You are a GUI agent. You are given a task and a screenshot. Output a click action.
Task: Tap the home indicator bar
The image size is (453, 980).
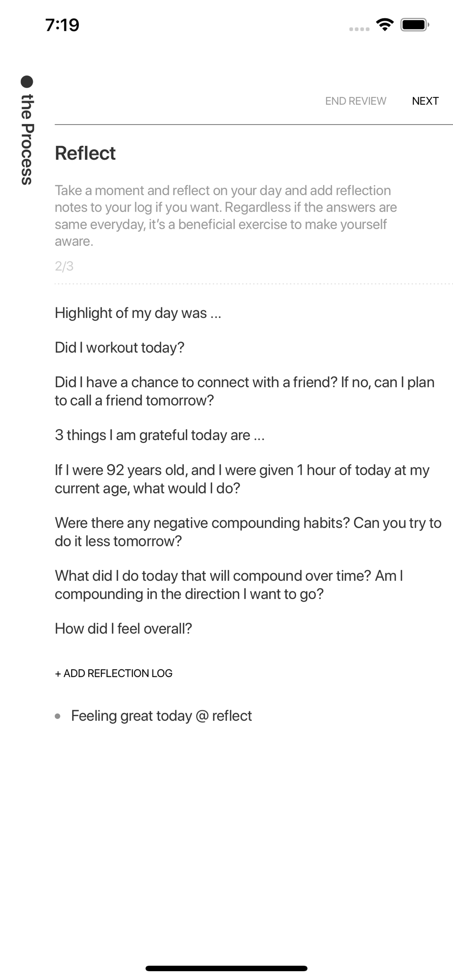pos(226,968)
